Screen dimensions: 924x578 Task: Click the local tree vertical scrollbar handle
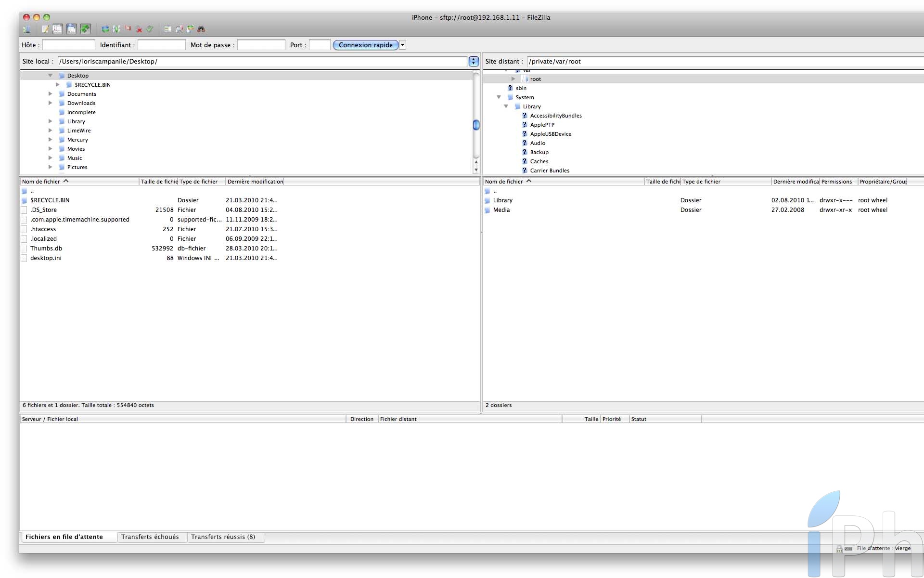(x=476, y=125)
